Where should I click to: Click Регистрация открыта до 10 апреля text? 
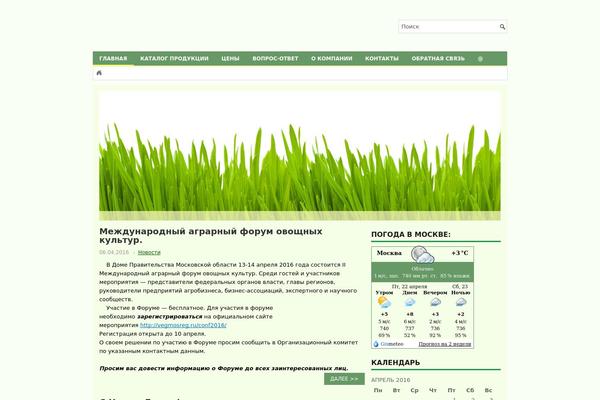click(x=152, y=334)
